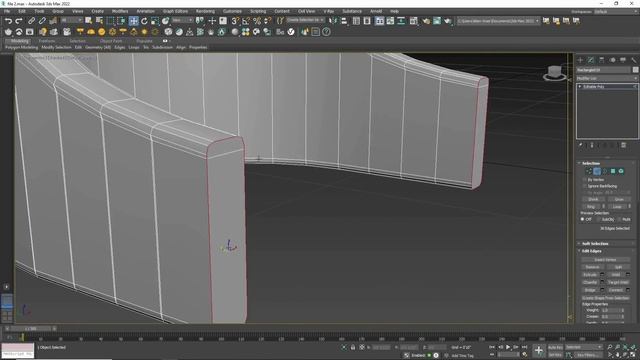Open the selection filter dropdown in toolbar
This screenshot has height=360, width=640.
pyautogui.click(x=71, y=20)
